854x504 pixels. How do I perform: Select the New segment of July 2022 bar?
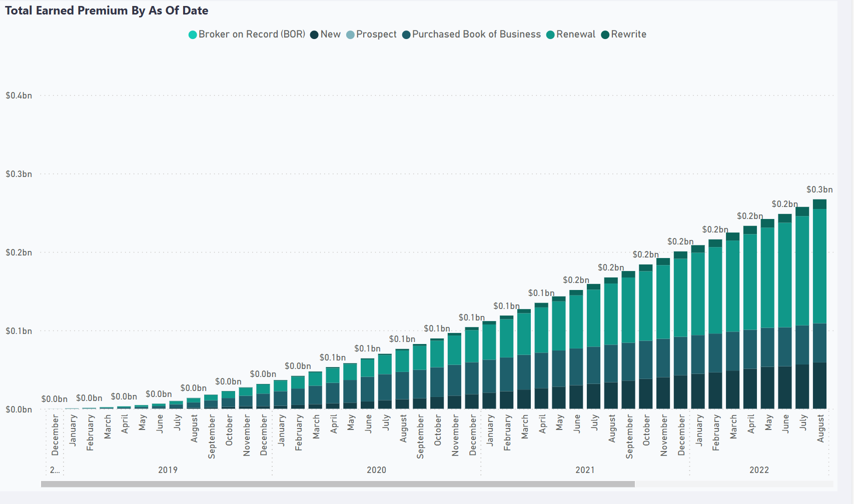802,386
